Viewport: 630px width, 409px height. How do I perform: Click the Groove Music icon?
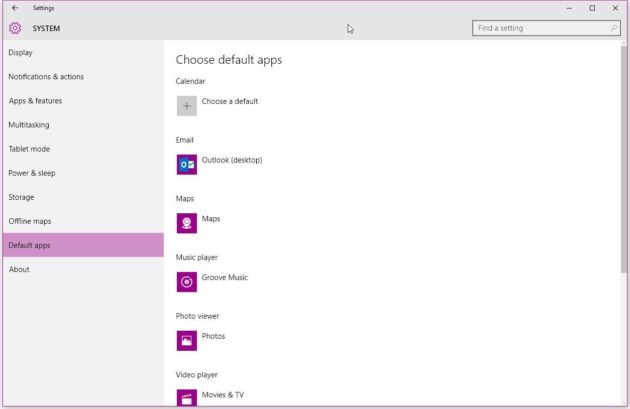pos(187,282)
